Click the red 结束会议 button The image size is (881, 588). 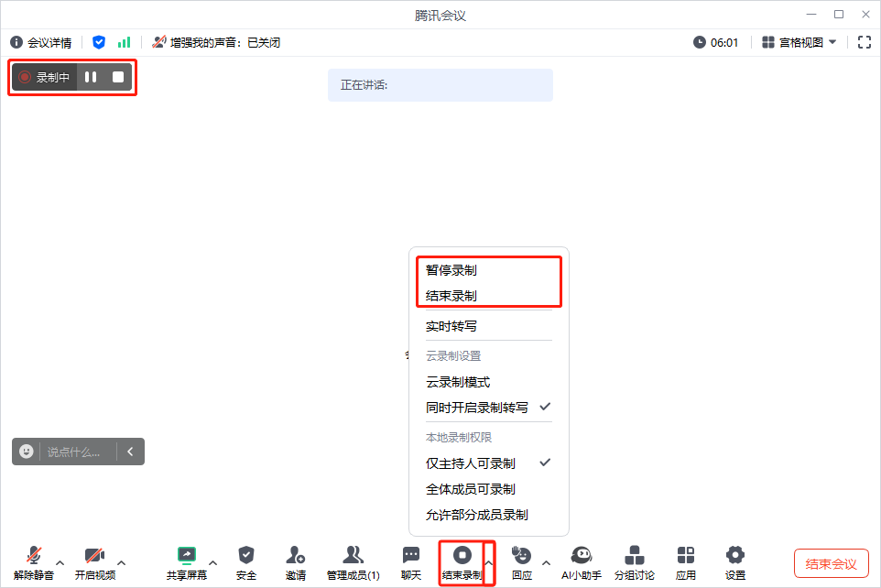pos(831,563)
